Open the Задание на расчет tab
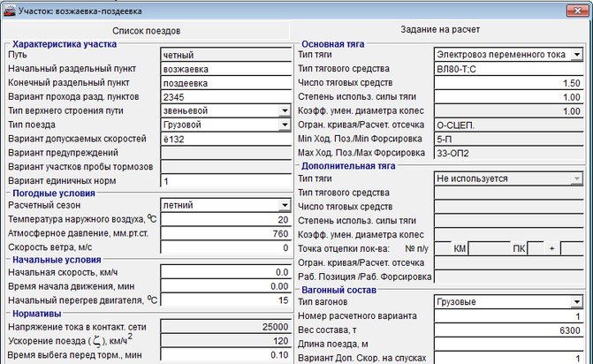593x364 pixels. [x=442, y=29]
